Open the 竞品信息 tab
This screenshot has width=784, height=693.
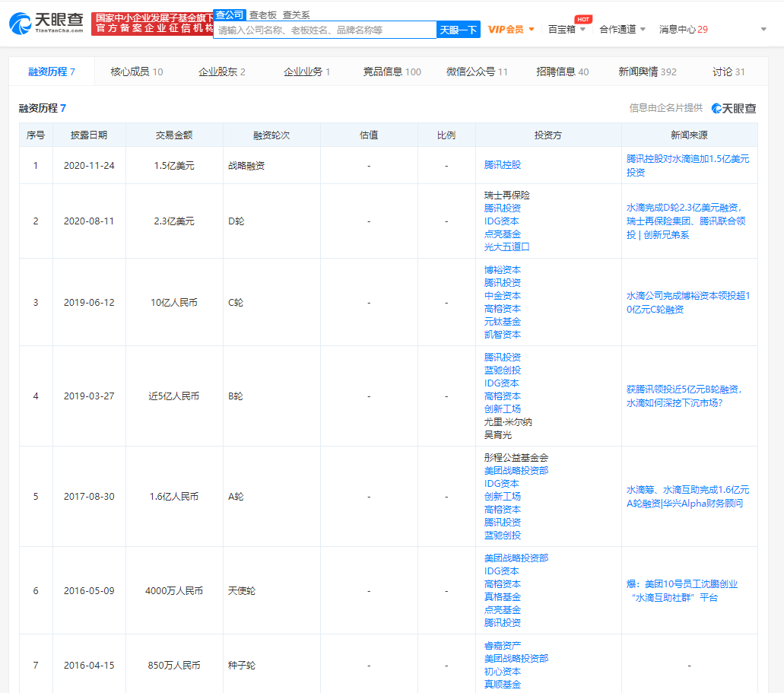pyautogui.click(x=392, y=72)
